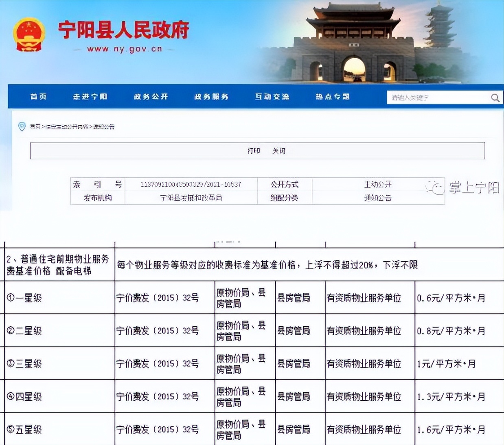Open the 走进宁阳 navigation menu
The width and height of the screenshot is (504, 445).
coord(90,97)
